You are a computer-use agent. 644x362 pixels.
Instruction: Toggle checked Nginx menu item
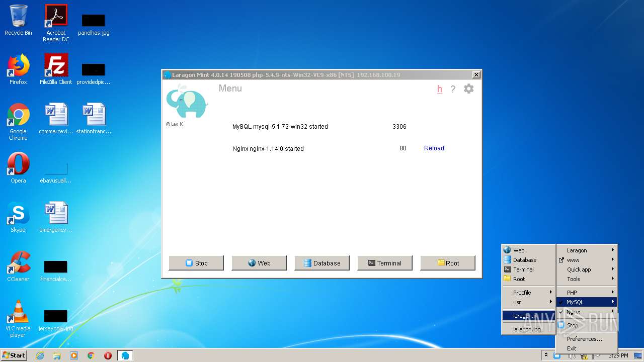tap(587, 312)
